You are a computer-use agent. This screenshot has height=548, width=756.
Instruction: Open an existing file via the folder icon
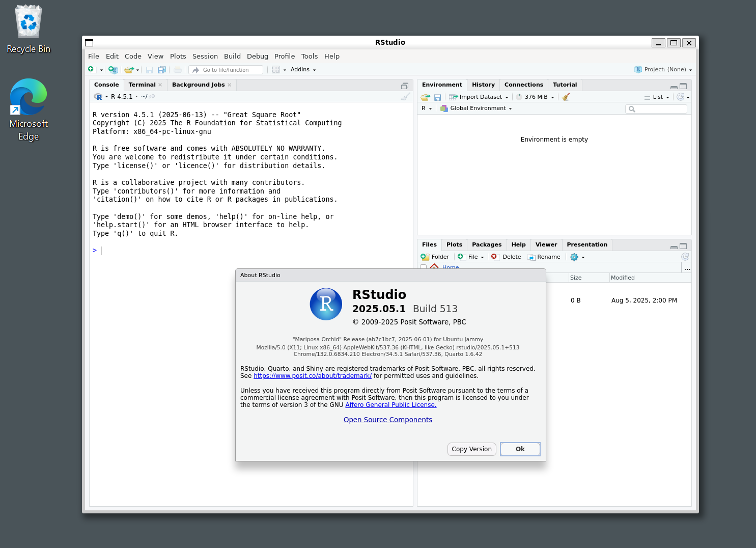[129, 70]
